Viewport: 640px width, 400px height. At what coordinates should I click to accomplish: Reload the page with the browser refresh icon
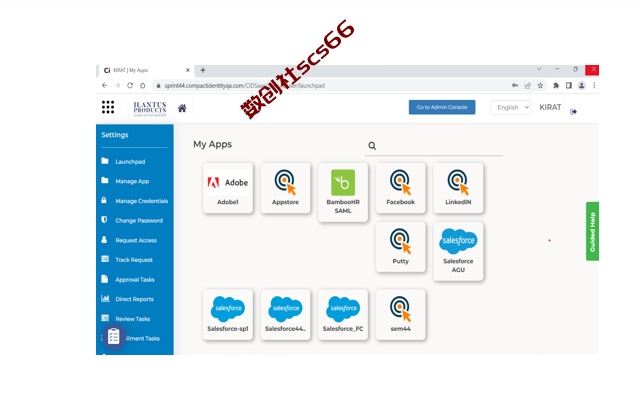coord(130,85)
